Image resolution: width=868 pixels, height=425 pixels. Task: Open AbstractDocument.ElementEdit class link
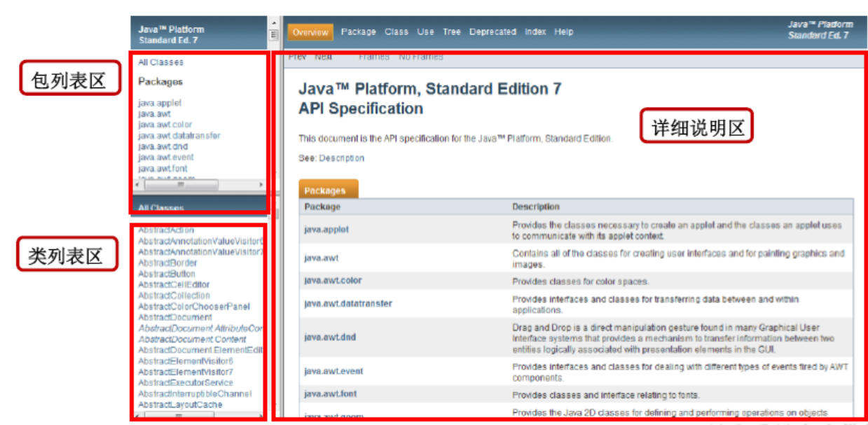[x=200, y=350]
